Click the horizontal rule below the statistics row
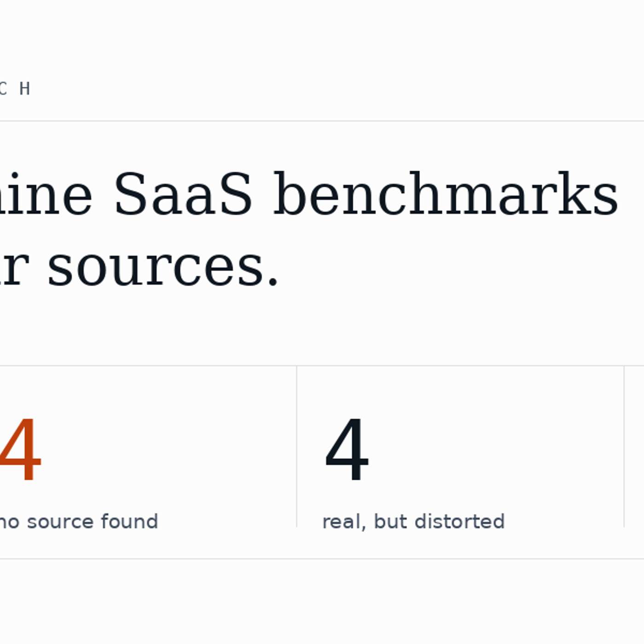Viewport: 644px width, 644px height. 322,559
